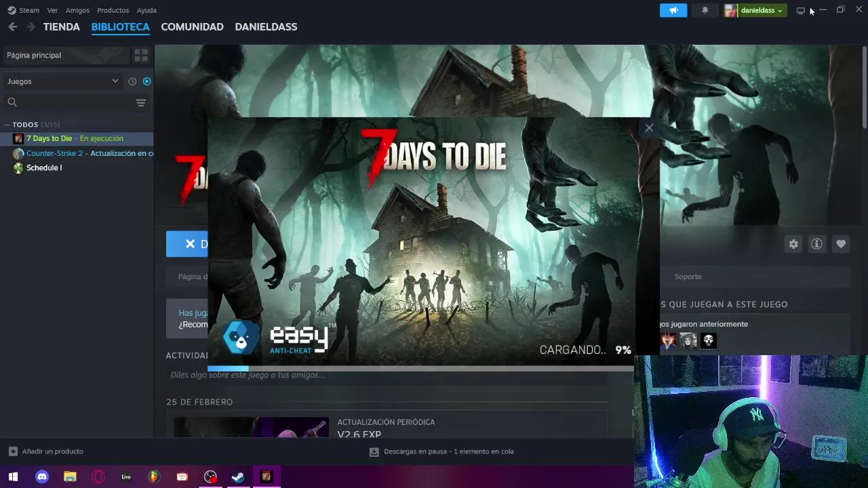Screen dimensions: 868x488
Task: Open Descargas en pausa download manager
Action: pyautogui.click(x=449, y=451)
